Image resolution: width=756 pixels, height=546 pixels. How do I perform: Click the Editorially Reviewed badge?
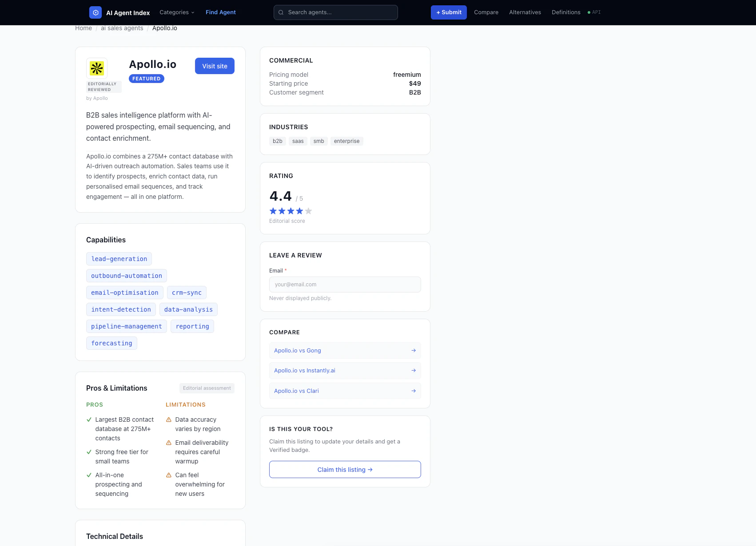[104, 87]
